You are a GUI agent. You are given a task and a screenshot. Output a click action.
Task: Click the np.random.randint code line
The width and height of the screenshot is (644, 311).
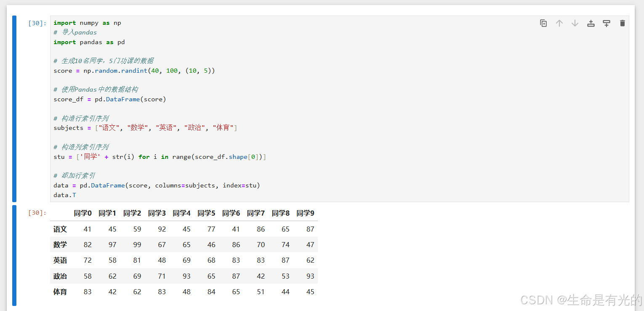134,71
